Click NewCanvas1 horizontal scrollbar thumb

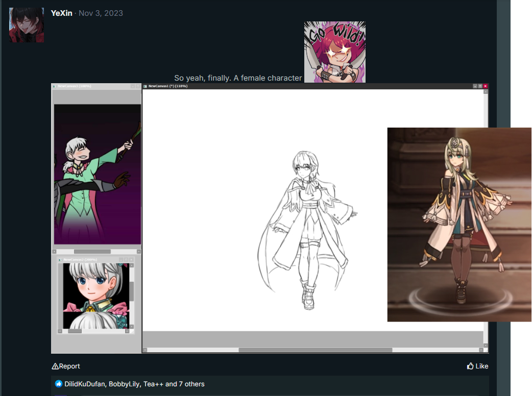pyautogui.click(x=315, y=350)
